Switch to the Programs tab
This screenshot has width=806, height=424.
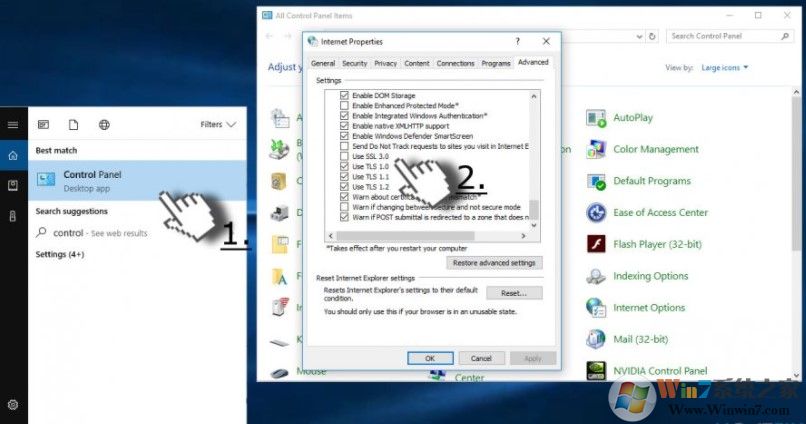point(496,63)
